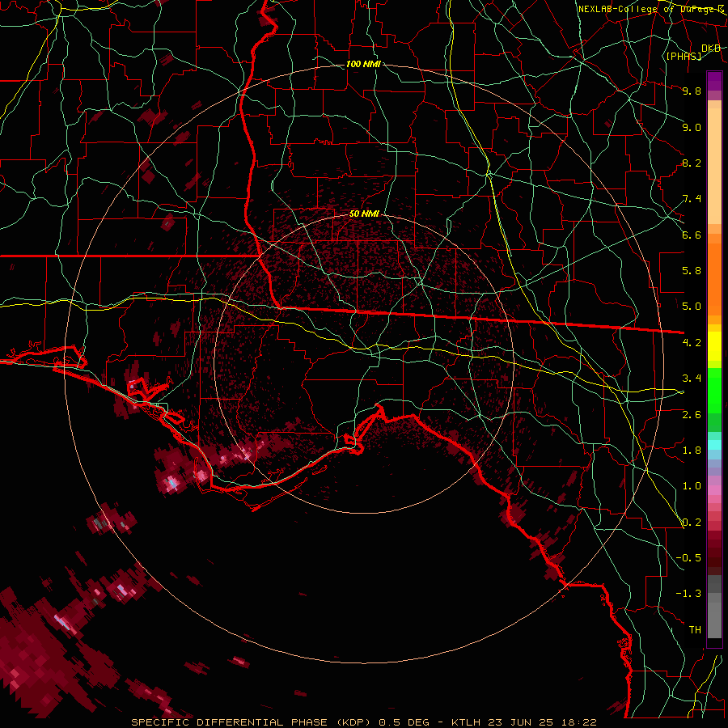This screenshot has height=728, width=728.
Task: Click the -0.5 value on the color scale
Action: pyautogui.click(x=688, y=558)
